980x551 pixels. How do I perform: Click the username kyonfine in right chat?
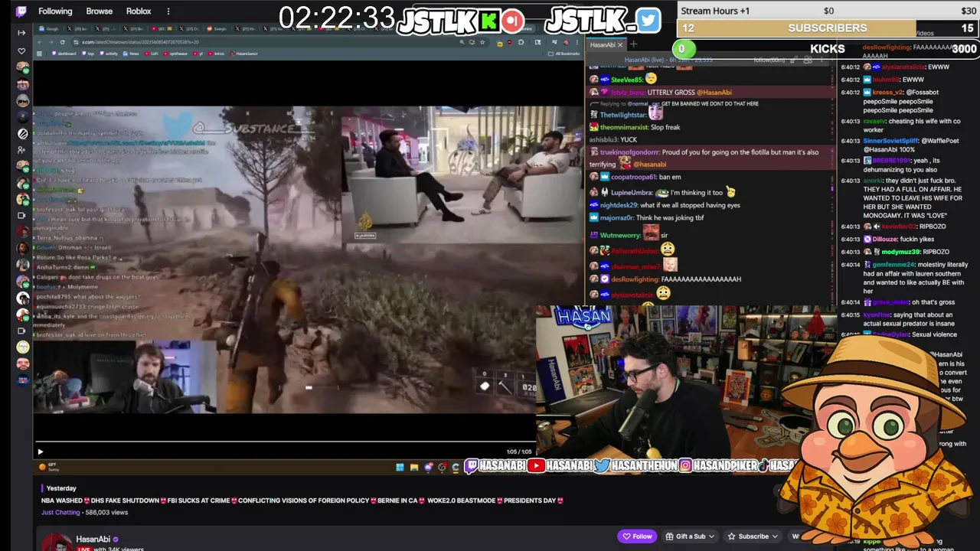[x=877, y=315]
